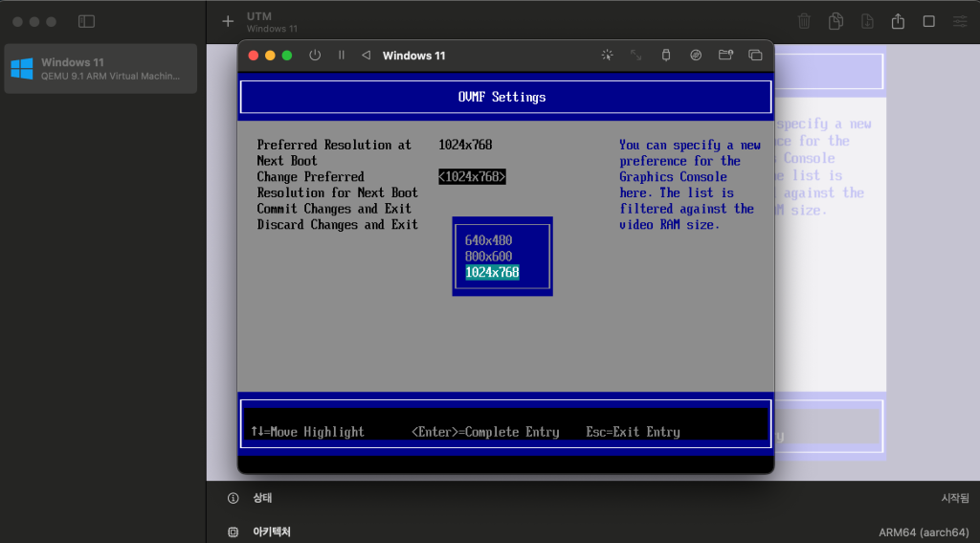Click the move VM download-document icon
980x543 pixels.
[867, 21]
